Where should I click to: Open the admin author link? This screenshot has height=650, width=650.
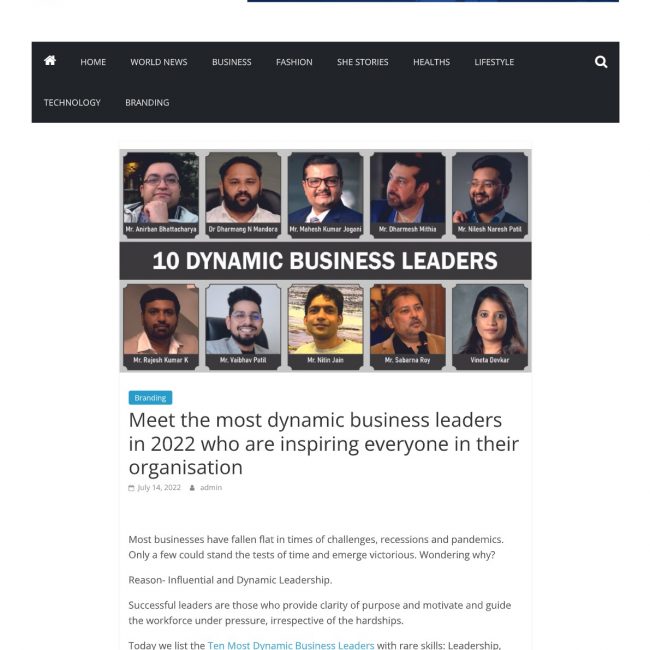click(x=211, y=488)
